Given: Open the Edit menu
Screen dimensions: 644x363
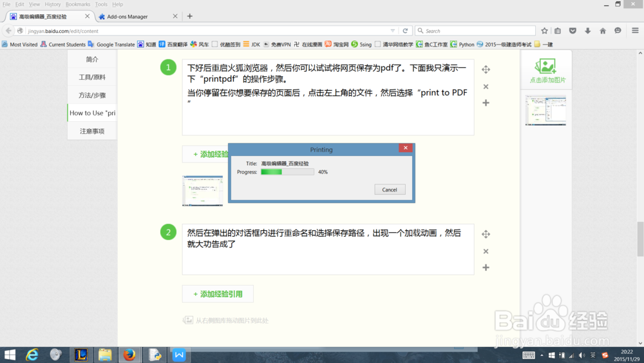Looking at the screenshot, I should click(20, 4).
